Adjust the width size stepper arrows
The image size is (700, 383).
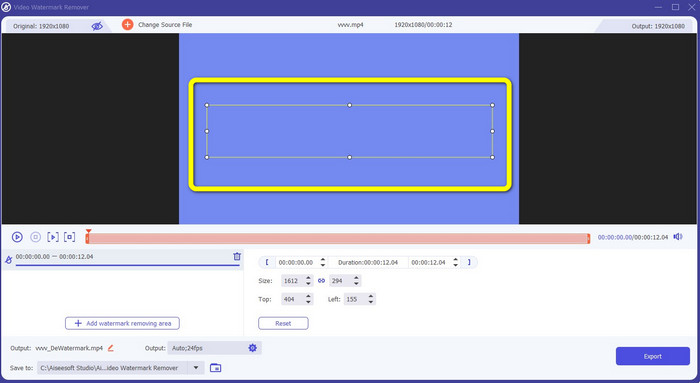pos(308,281)
